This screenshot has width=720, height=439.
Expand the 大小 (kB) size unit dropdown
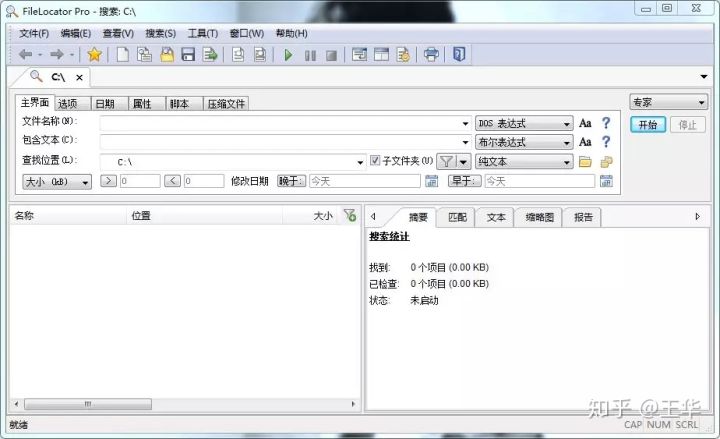coord(57,181)
